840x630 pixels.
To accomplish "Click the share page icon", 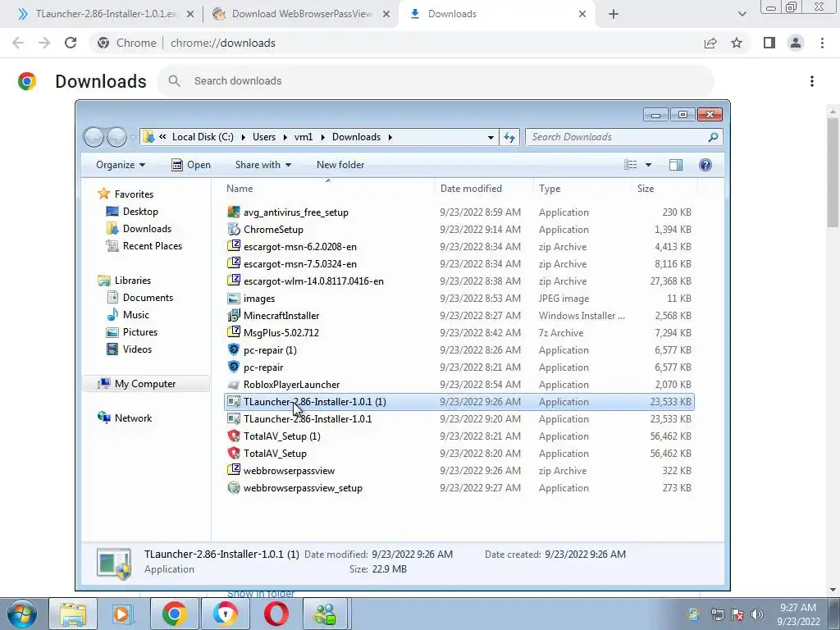I will (710, 43).
